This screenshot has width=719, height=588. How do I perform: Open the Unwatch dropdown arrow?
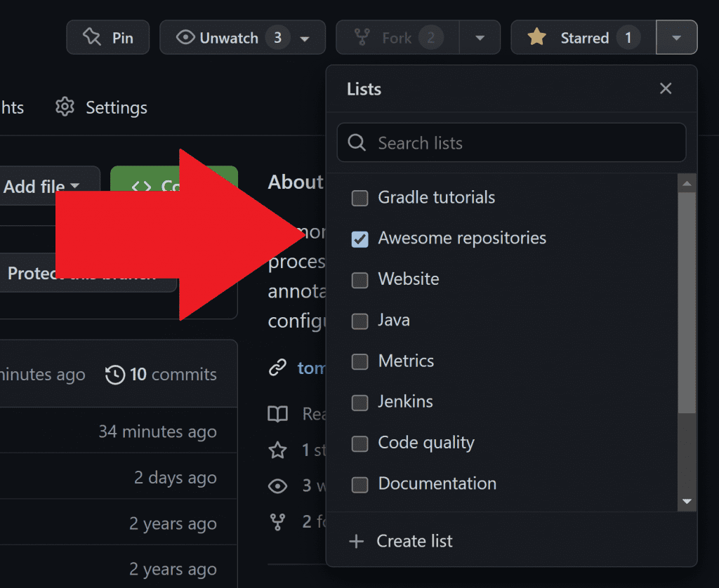[305, 39]
